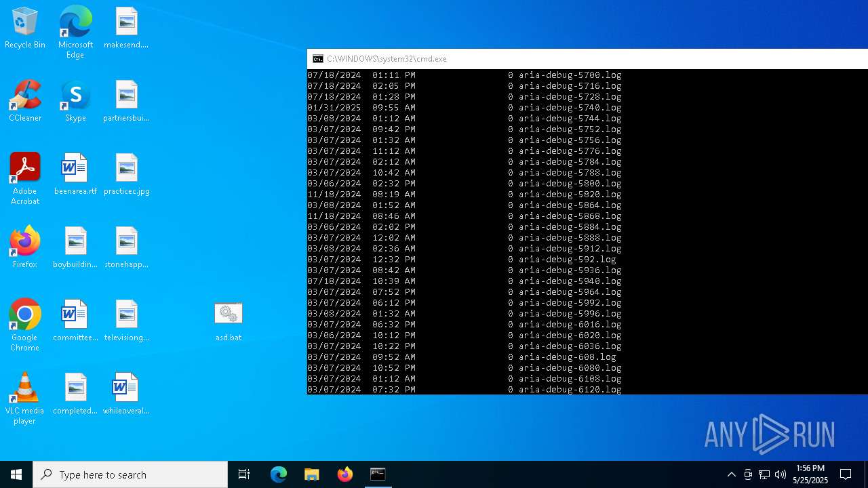Click the aria-debug-5820.log line in cmd
The width and height of the screenshot is (868, 488).
point(465,195)
